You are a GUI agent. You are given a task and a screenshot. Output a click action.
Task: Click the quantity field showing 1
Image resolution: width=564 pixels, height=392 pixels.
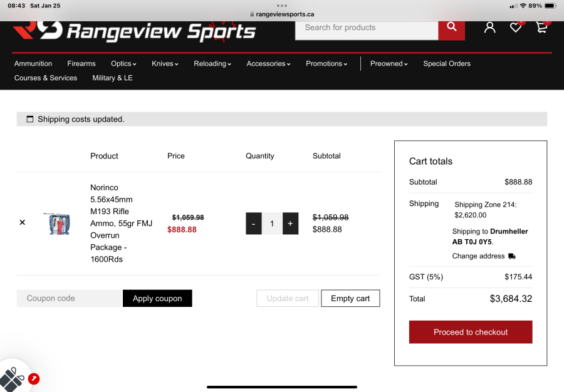[272, 224]
